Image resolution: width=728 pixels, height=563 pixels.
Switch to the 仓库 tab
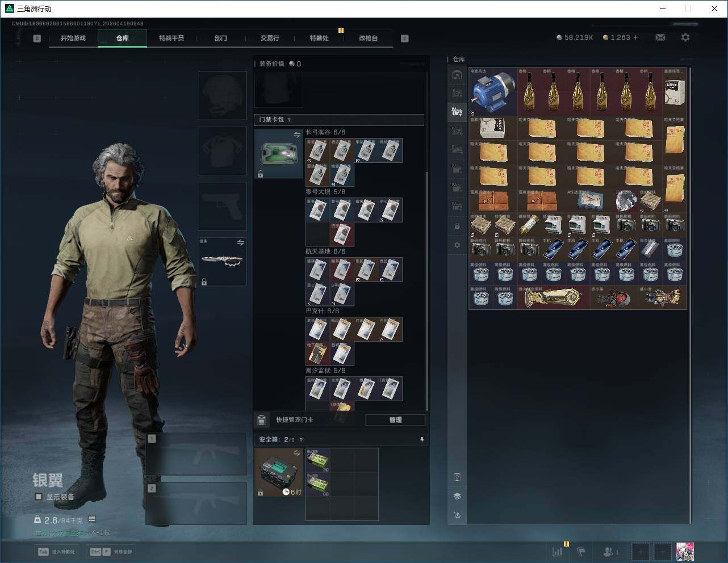[x=122, y=38]
